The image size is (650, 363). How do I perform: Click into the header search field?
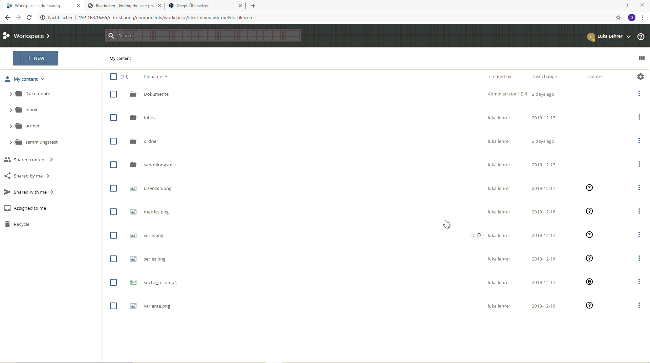point(203,36)
